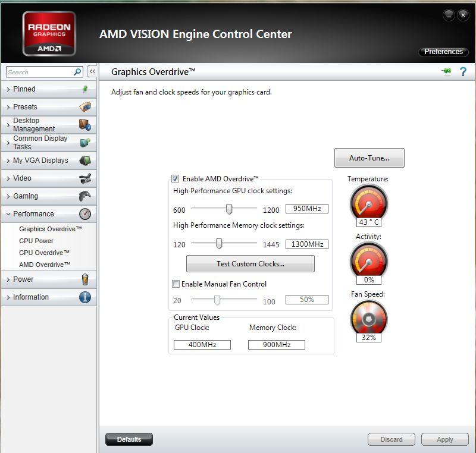This screenshot has height=453, width=476.
Task: Click the search magnifier icon
Action: 77,72
